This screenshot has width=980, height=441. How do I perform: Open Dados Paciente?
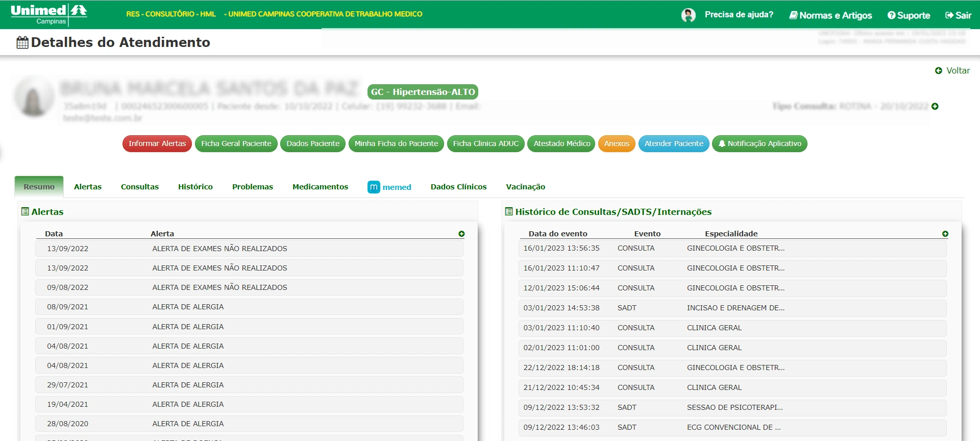pyautogui.click(x=313, y=143)
